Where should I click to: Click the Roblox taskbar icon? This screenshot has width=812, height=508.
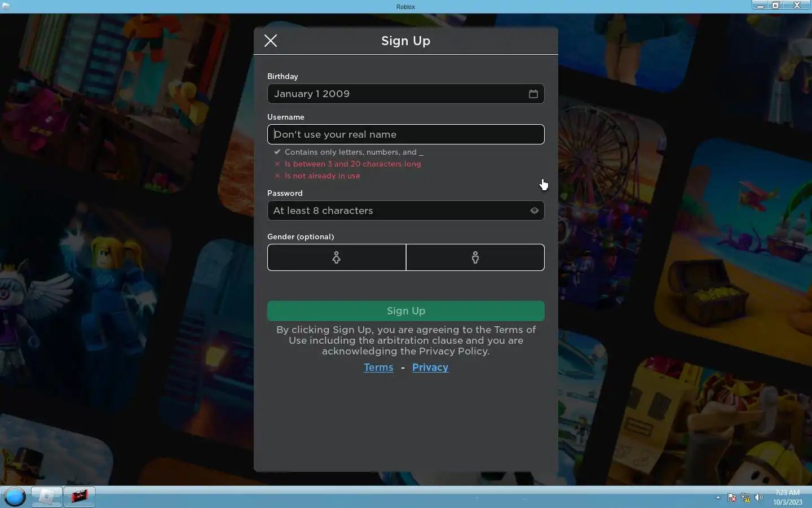46,497
